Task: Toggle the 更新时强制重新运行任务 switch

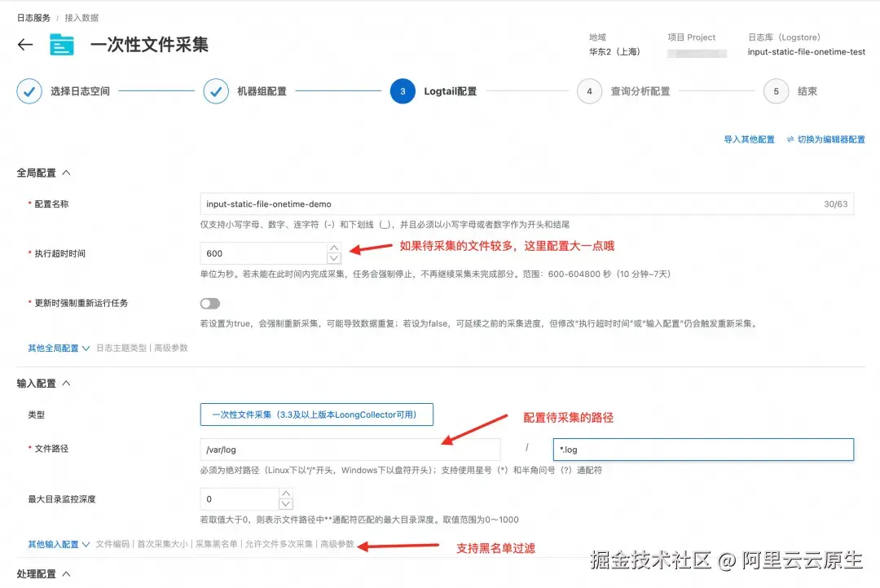Action: pyautogui.click(x=209, y=302)
